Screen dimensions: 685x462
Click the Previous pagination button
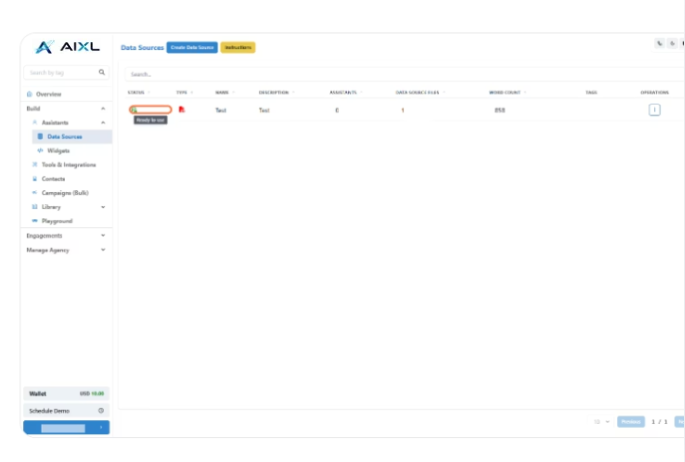(631, 422)
